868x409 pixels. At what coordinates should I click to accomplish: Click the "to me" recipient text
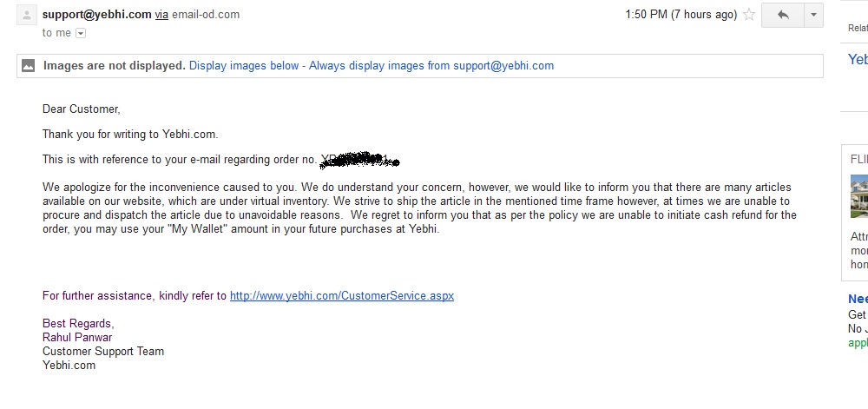[x=57, y=33]
